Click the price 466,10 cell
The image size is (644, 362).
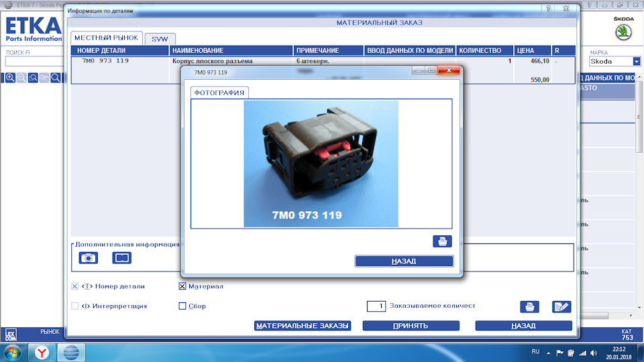[539, 61]
